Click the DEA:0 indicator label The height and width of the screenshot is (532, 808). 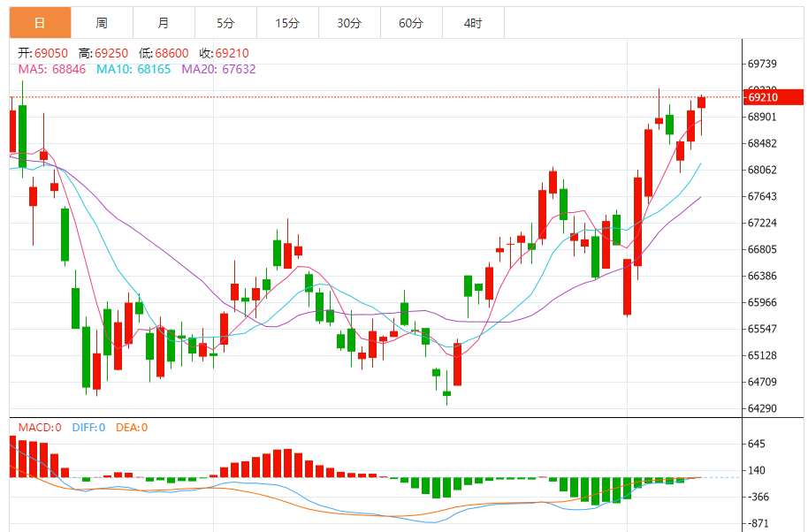click(x=132, y=428)
